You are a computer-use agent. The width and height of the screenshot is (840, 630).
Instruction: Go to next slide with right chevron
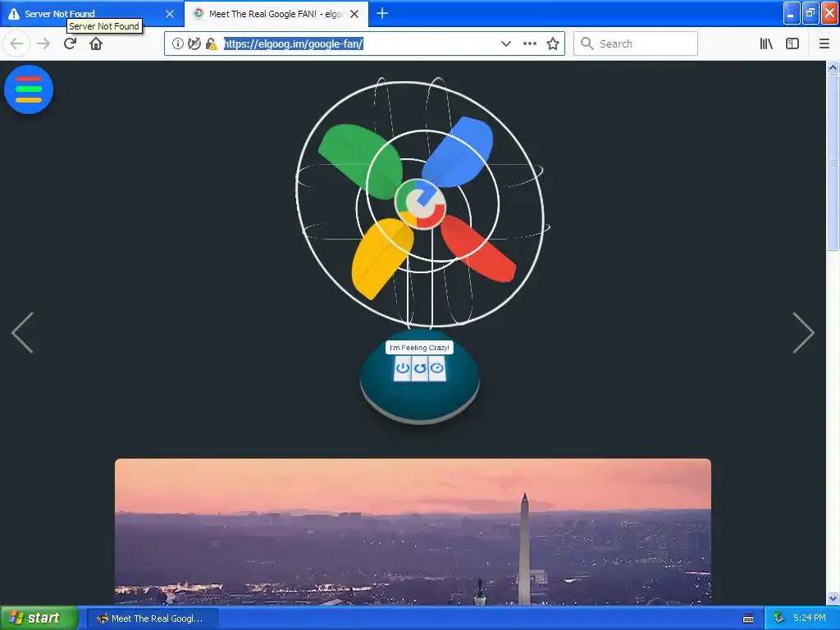tap(804, 333)
